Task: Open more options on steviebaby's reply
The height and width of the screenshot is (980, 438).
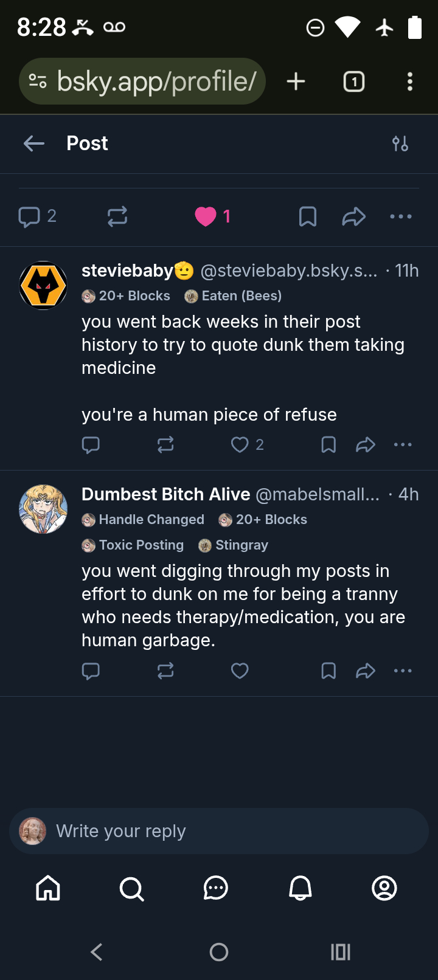Action: tap(403, 445)
